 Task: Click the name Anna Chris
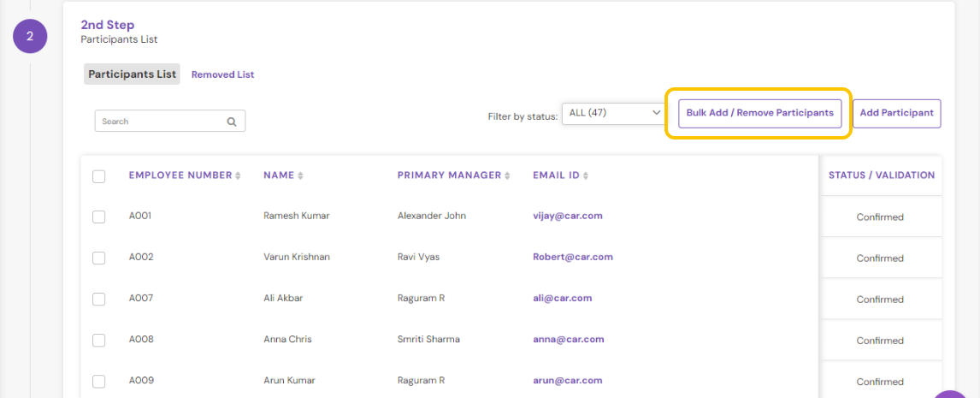(x=287, y=340)
